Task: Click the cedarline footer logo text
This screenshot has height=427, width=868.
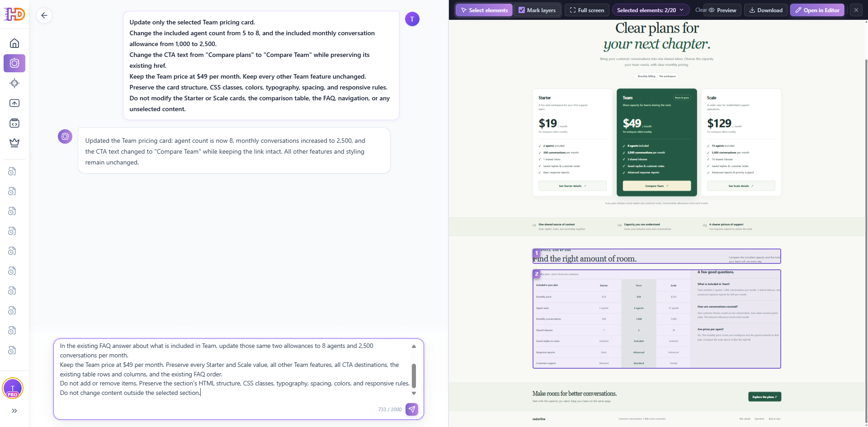Action: 539,419
